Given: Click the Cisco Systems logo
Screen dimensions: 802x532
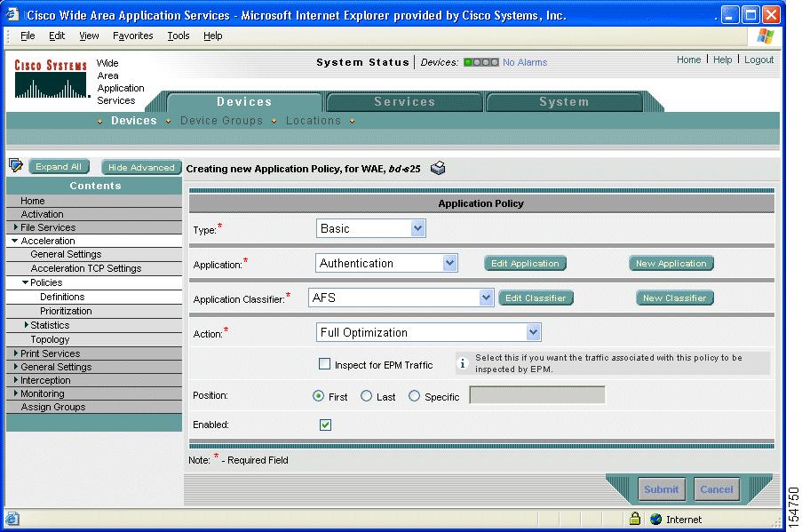Looking at the screenshot, I should (51, 79).
